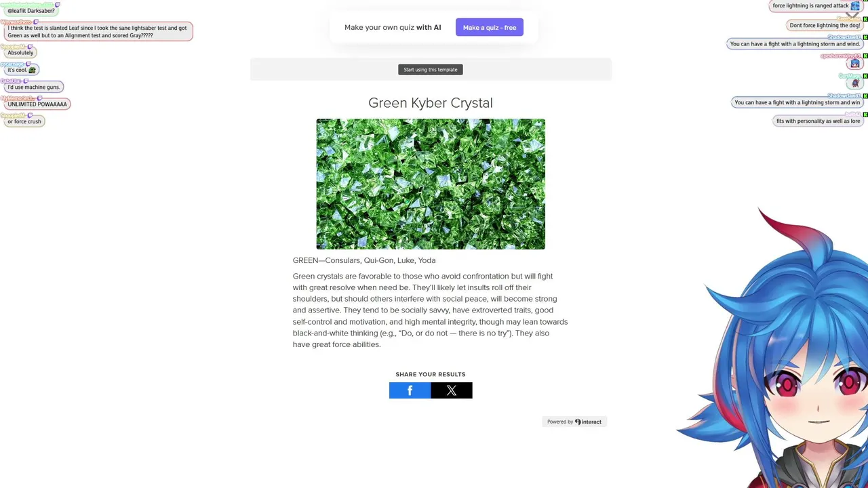
Task: Click the Twitch badge beside MyMemories3
Action: [x=40, y=98]
